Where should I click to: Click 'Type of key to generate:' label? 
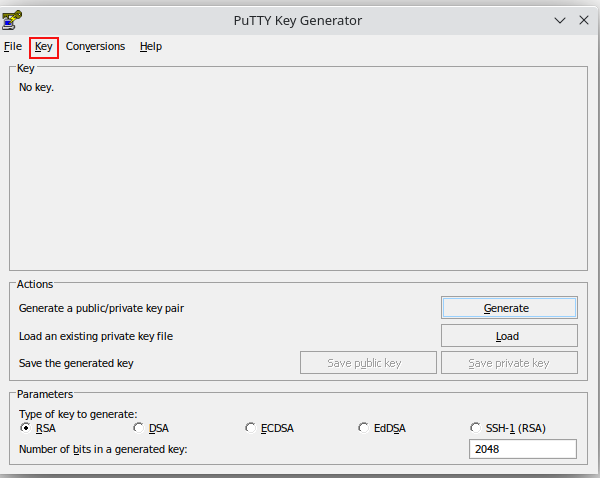(x=78, y=414)
